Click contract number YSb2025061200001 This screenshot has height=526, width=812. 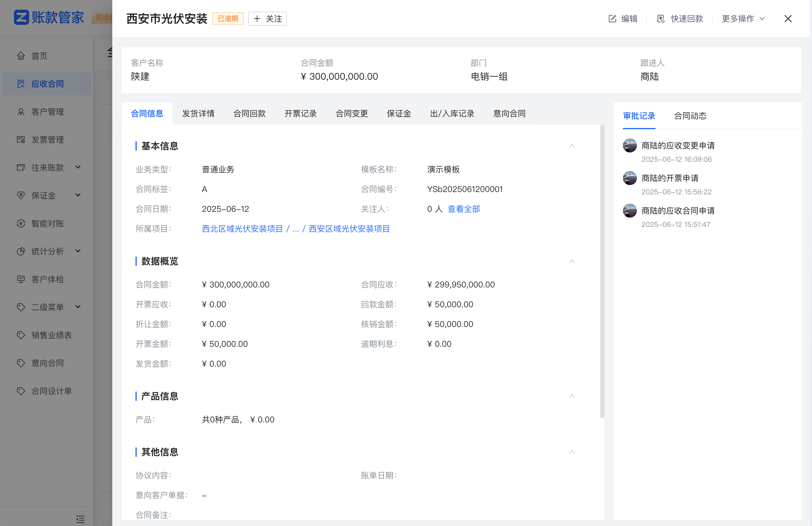coord(465,189)
